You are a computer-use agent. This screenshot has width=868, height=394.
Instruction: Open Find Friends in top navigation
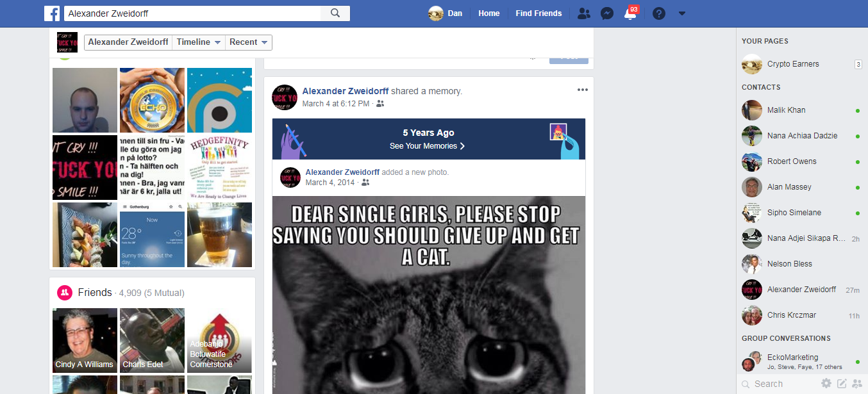click(538, 13)
